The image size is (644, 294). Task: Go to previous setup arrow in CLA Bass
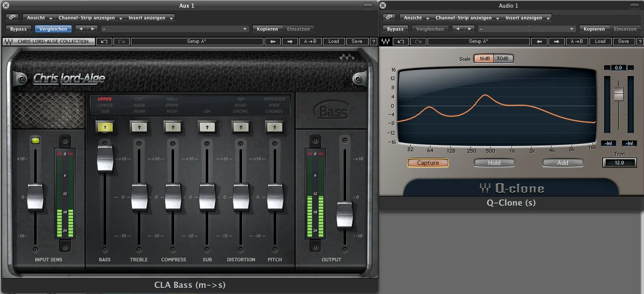pos(273,41)
